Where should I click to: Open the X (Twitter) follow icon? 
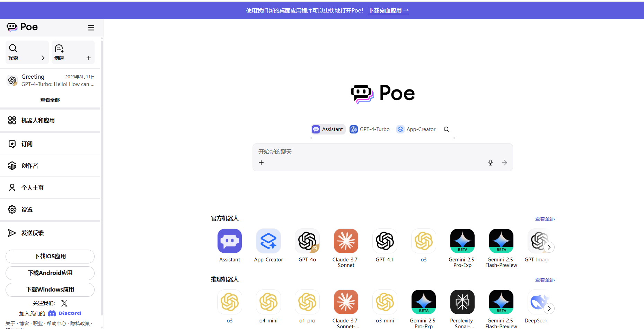tap(64, 303)
